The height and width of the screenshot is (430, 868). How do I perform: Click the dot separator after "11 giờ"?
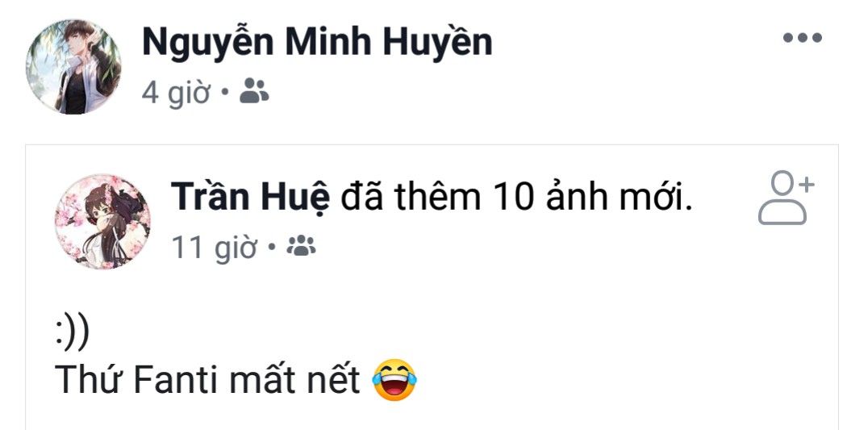[271, 246]
